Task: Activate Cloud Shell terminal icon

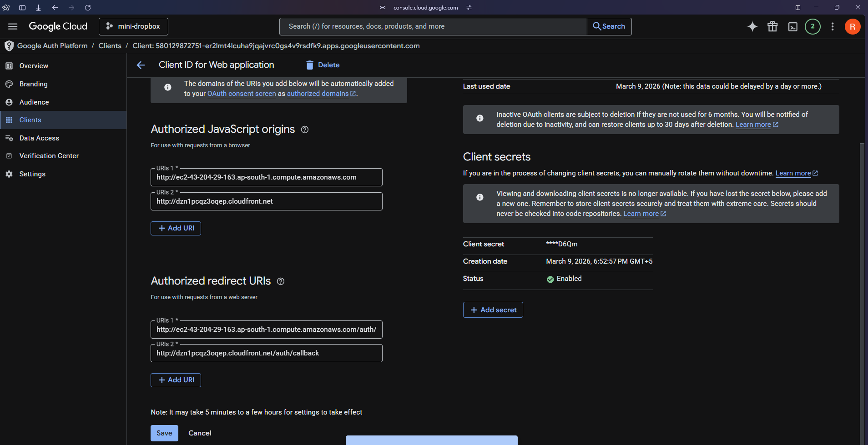Action: tap(792, 26)
